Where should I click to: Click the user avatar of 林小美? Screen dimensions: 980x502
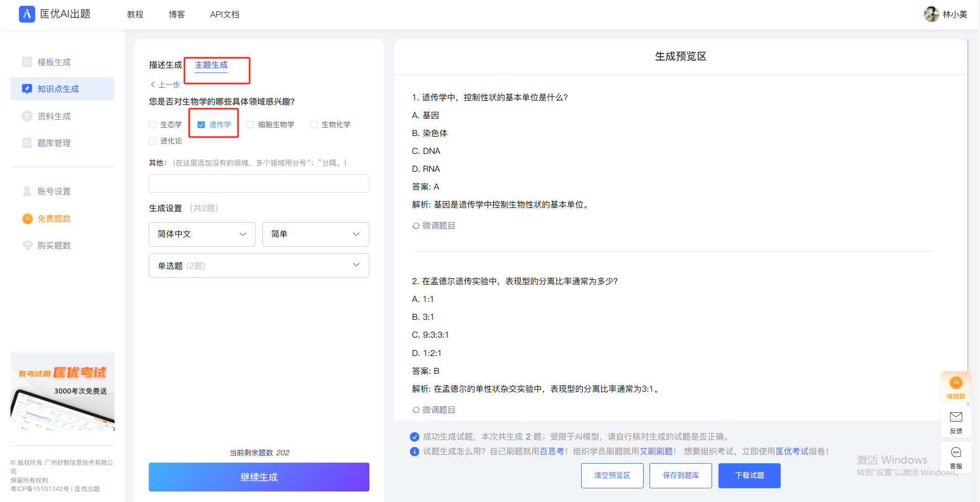[x=931, y=14]
